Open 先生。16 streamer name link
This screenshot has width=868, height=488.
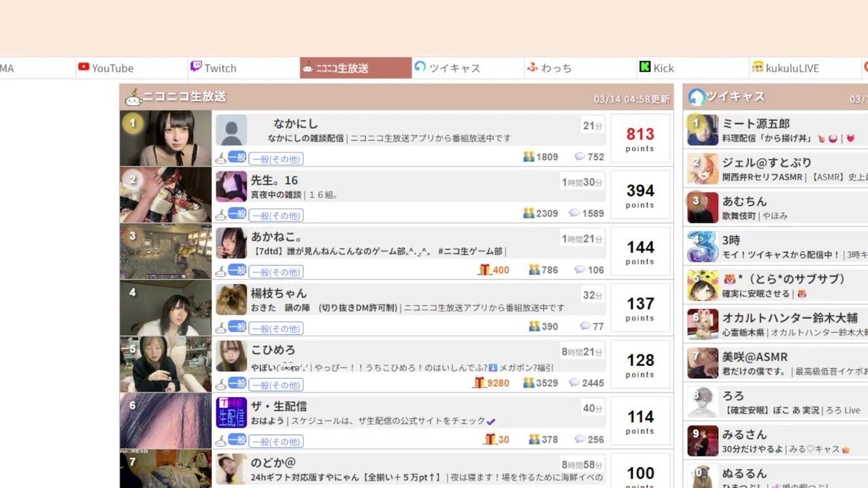[275, 180]
